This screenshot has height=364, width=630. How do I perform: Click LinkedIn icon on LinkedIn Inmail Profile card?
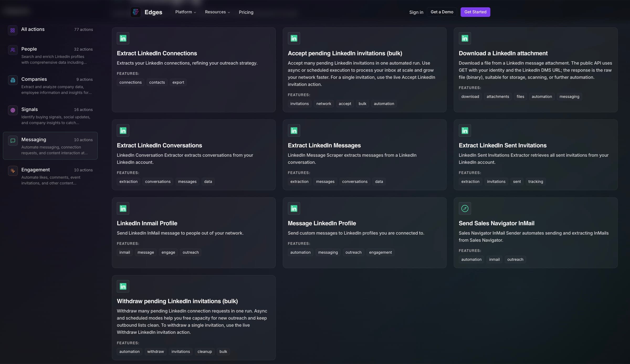[123, 208]
